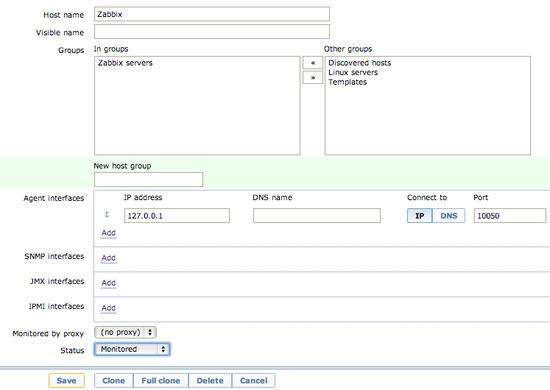550x390 pixels.
Task: Focus the Host name field containing Zabbix
Action: click(x=212, y=14)
